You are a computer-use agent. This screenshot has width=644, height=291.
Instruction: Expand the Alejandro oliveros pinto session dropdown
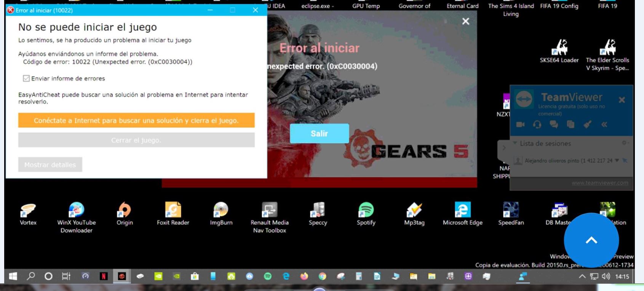[x=617, y=161]
